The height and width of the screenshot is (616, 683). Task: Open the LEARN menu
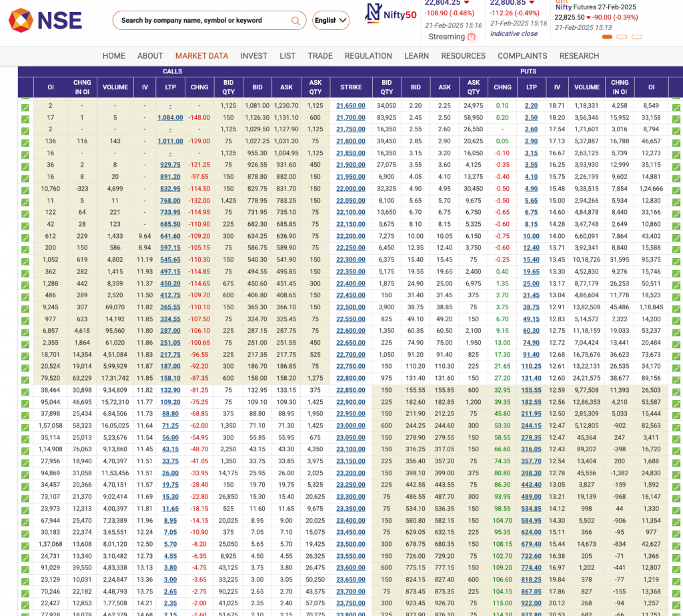pyautogui.click(x=416, y=56)
